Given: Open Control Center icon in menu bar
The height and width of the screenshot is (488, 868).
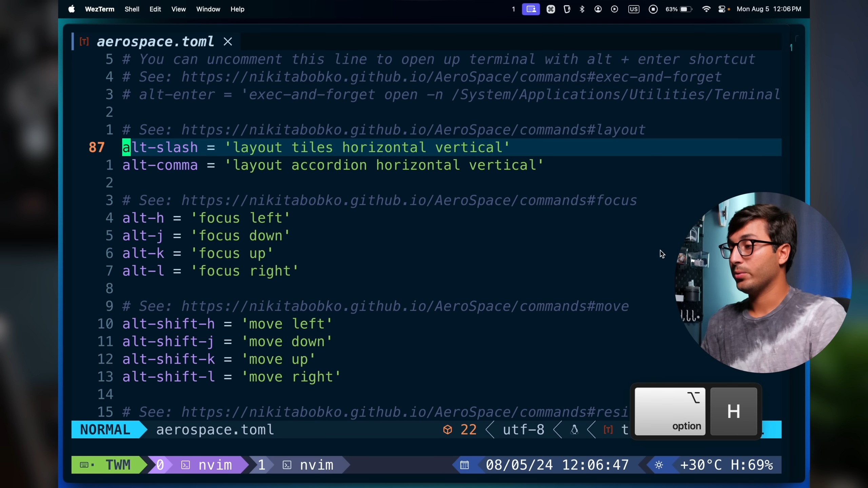Looking at the screenshot, I should (x=722, y=9).
